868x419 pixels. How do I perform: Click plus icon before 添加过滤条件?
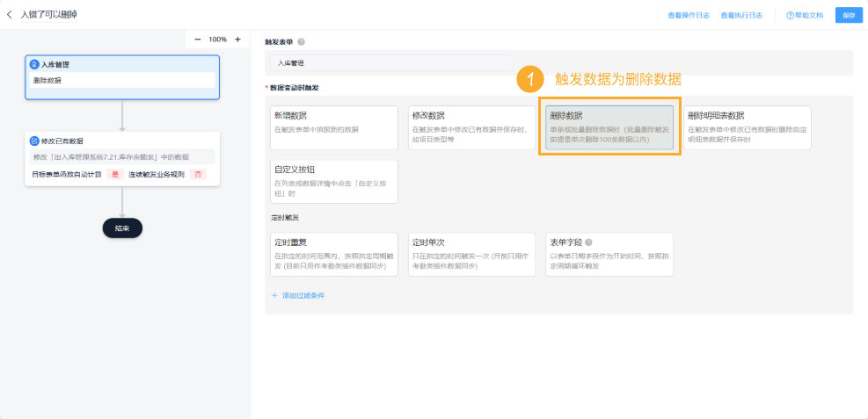tap(274, 296)
